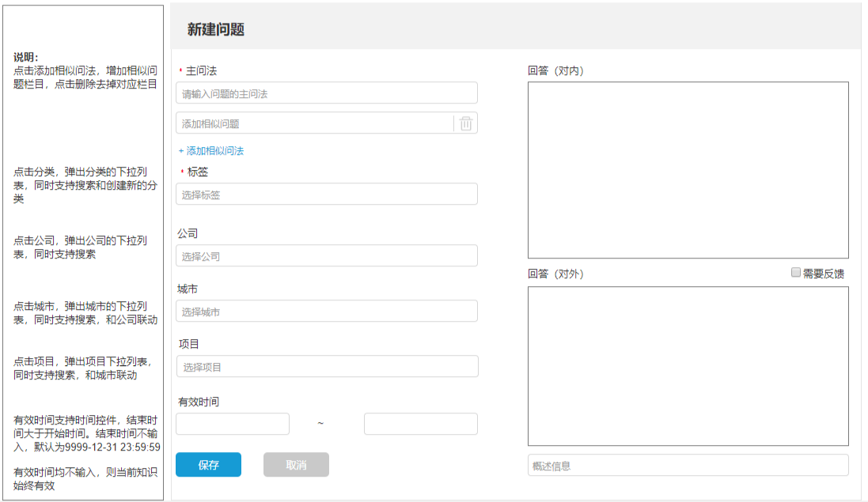Click inside the 回答（对内）text area
The height and width of the screenshot is (502, 868).
tap(688, 170)
